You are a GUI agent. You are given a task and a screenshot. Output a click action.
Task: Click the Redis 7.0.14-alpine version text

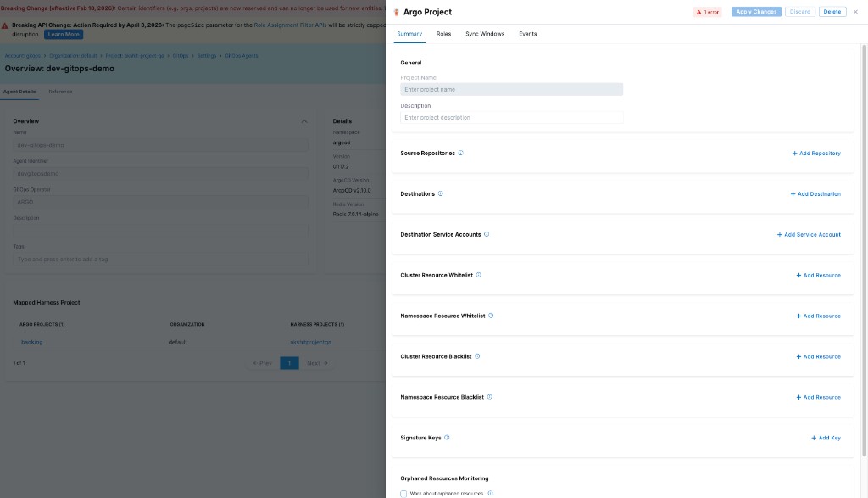pyautogui.click(x=355, y=215)
